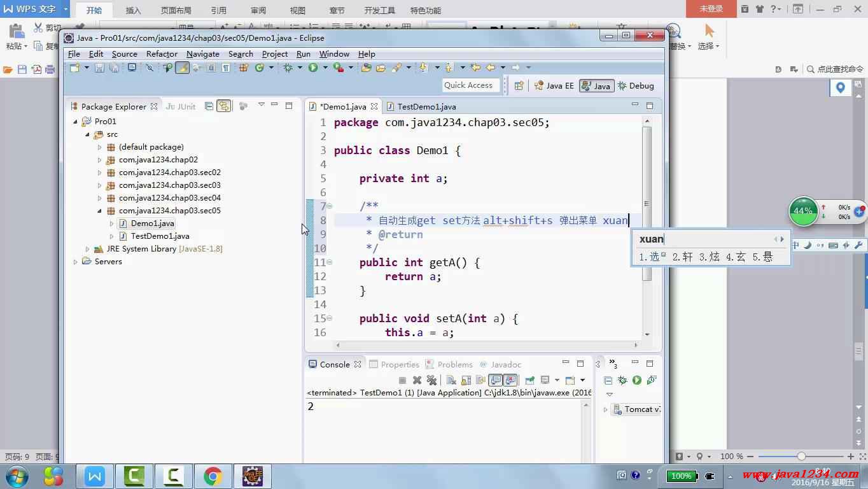Click the Save All toolbar icon
The width and height of the screenshot is (868, 489).
115,67
